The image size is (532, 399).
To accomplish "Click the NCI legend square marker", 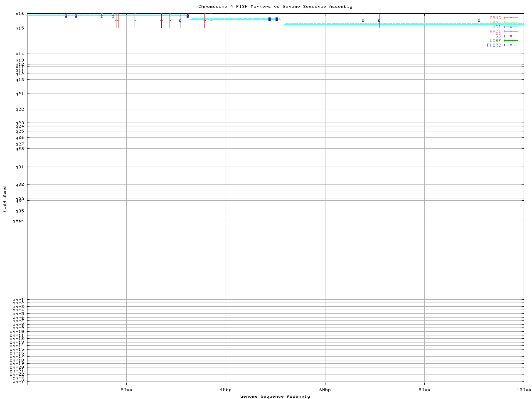I will tap(511, 27).
